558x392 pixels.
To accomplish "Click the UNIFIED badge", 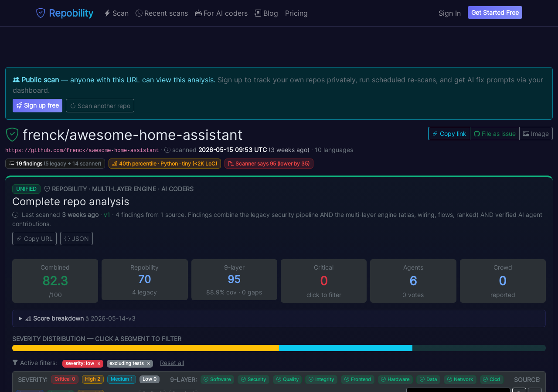I will click(x=26, y=189).
